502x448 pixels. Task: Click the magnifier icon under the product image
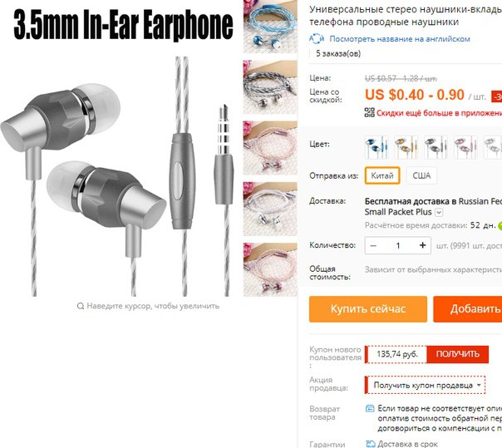(x=81, y=306)
